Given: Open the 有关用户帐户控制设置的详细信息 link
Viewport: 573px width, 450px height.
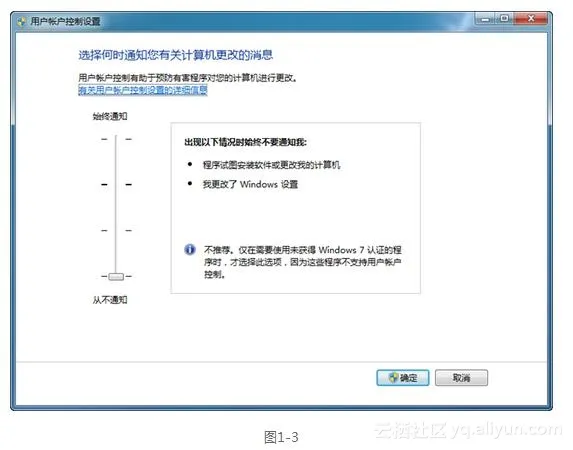Looking at the screenshot, I should click(143, 90).
